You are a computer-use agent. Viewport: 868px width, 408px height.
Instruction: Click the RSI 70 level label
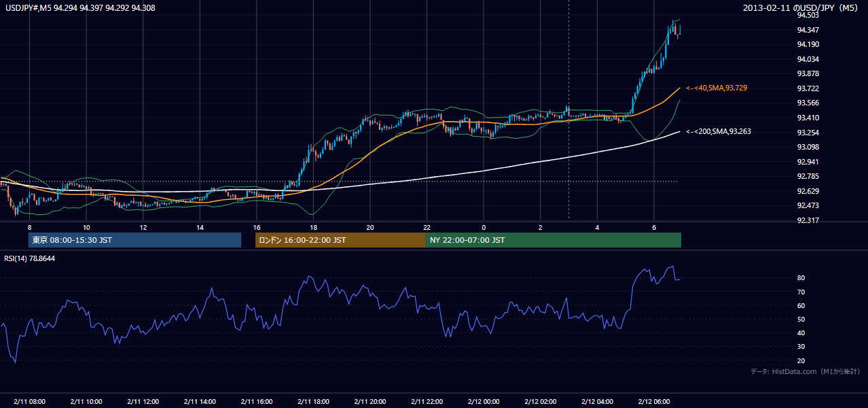[801, 292]
